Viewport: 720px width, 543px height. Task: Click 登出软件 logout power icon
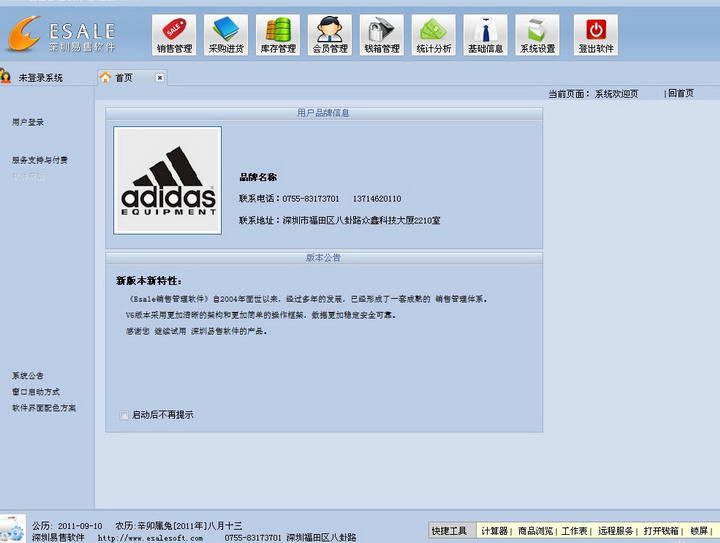click(596, 35)
